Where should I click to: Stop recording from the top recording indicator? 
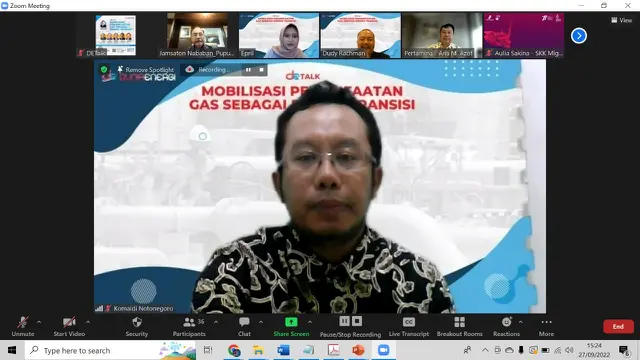point(261,70)
